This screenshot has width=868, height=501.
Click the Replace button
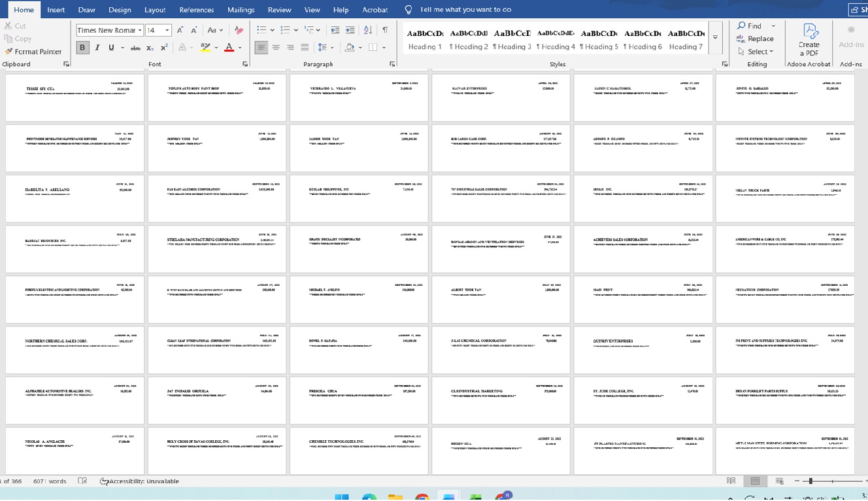click(756, 39)
